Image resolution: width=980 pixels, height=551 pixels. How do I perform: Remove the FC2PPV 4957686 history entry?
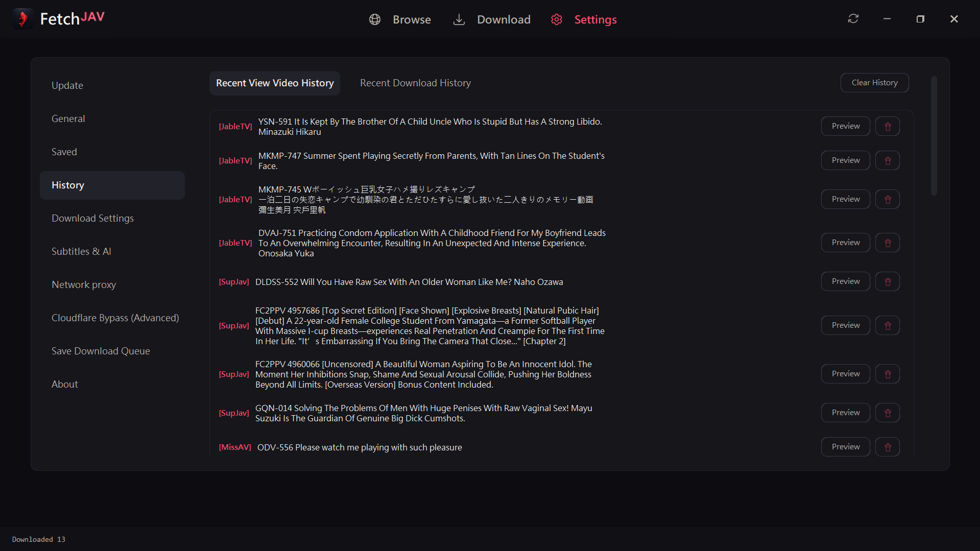pyautogui.click(x=888, y=325)
